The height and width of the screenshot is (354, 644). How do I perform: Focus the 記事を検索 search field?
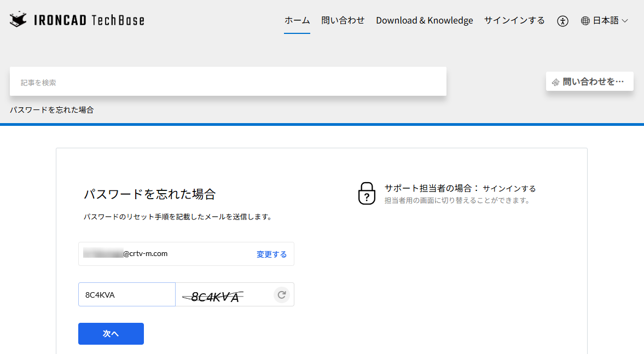click(228, 83)
